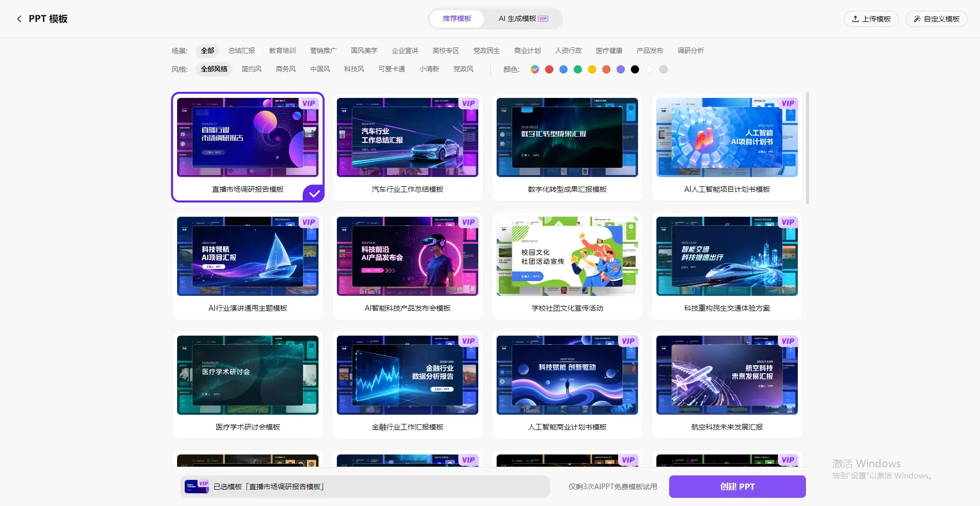Pick the orange color swatch

[606, 69]
